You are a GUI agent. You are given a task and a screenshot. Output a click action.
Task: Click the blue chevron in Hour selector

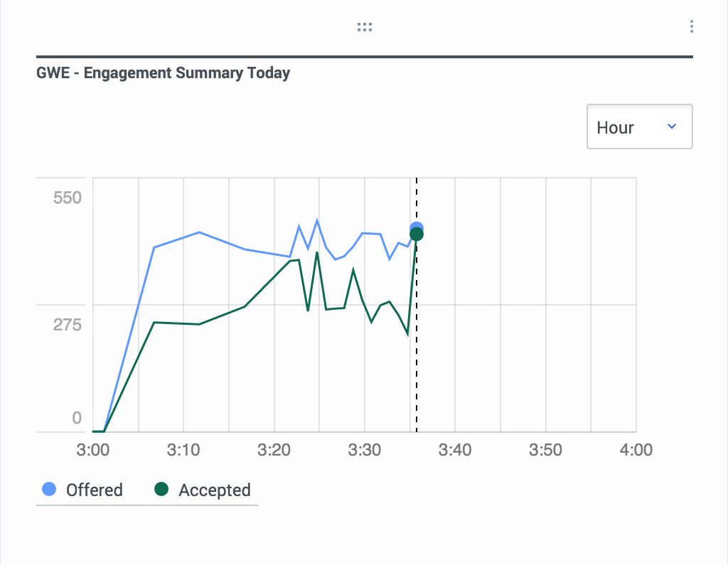tap(671, 127)
